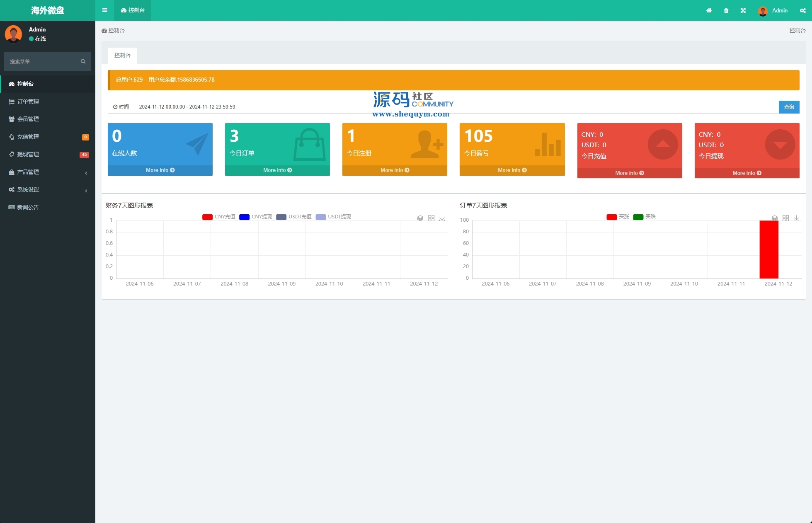Click the hamburger sidebar toggle icon
The width and height of the screenshot is (812, 523).
click(x=105, y=10)
